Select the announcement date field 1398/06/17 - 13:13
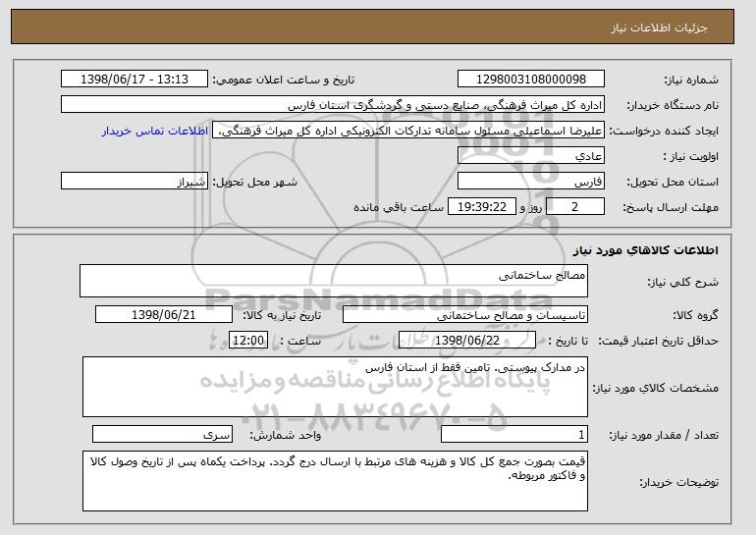Image resolution: width=756 pixels, height=535 pixels. [135, 80]
